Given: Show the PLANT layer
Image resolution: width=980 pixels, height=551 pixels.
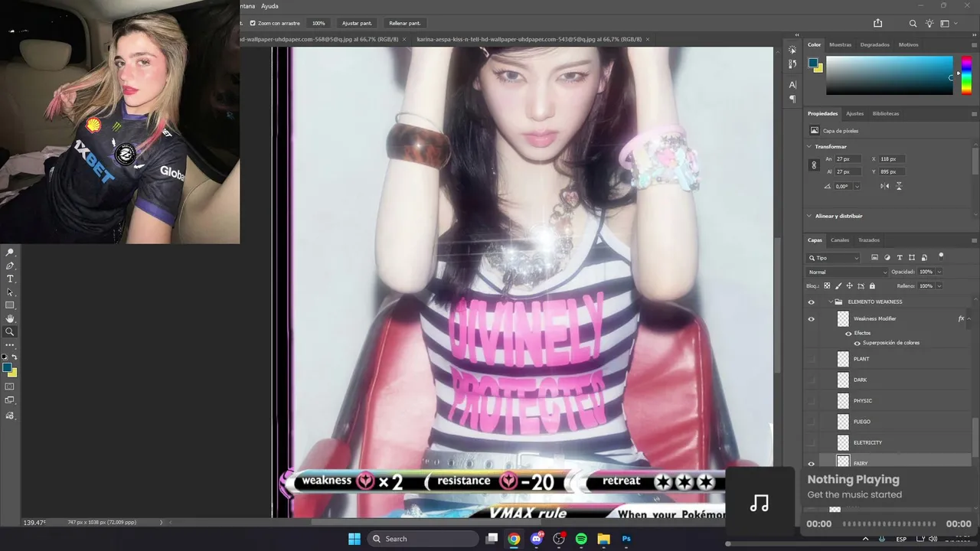Looking at the screenshot, I should (x=812, y=359).
